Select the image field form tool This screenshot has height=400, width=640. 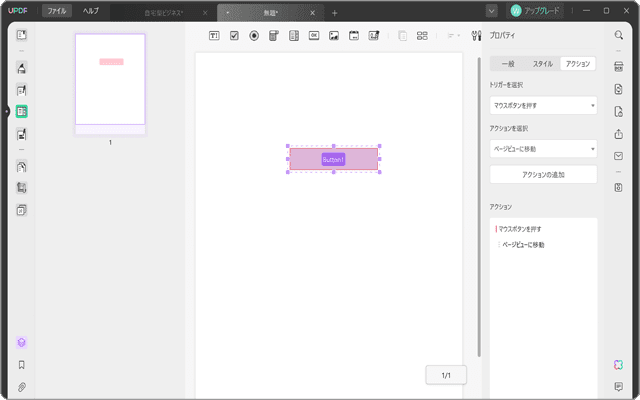tap(334, 35)
